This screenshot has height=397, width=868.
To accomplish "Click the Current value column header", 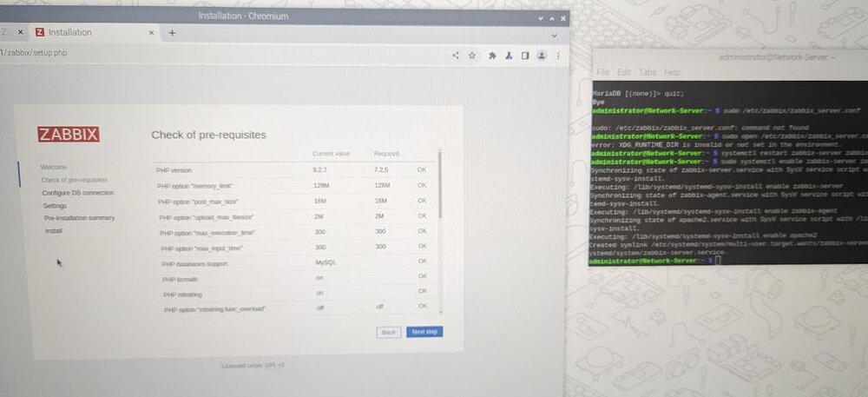I will (x=331, y=154).
